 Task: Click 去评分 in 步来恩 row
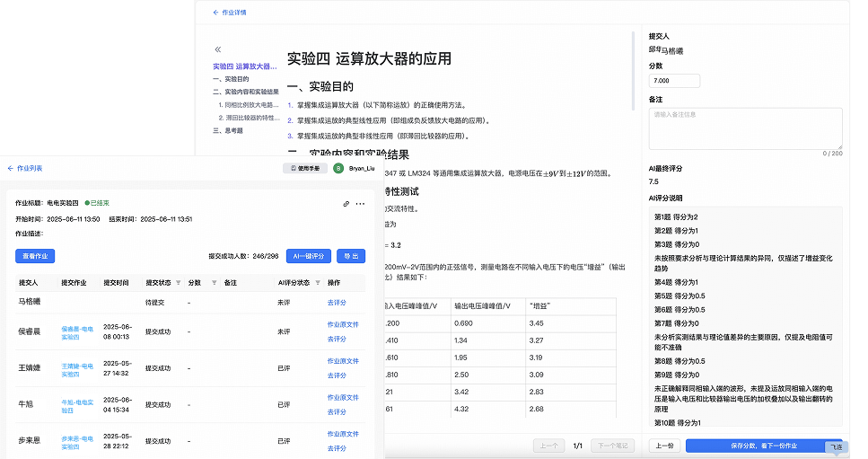[x=337, y=449]
